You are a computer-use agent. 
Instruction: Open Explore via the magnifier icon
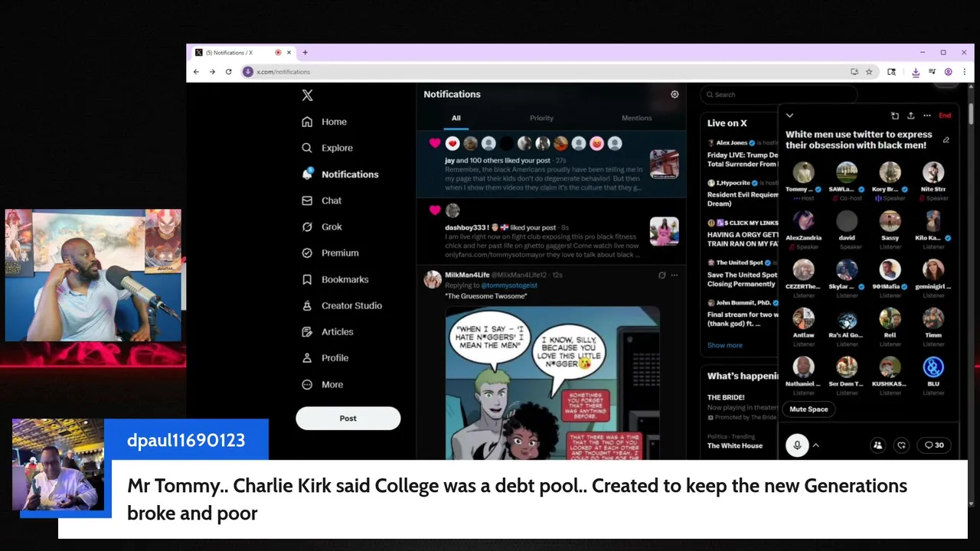[x=307, y=148]
